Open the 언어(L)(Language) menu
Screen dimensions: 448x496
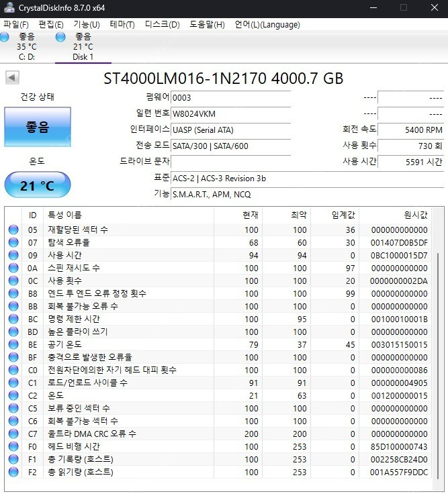coord(267,25)
